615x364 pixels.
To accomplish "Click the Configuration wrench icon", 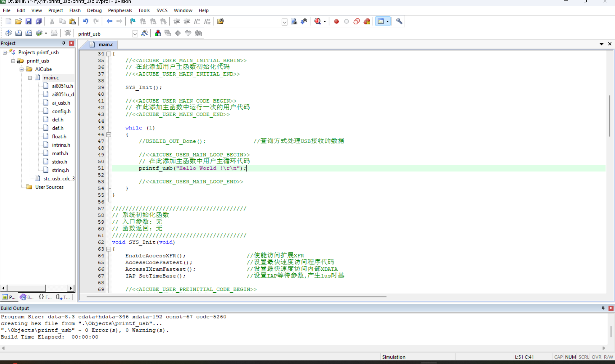I will [399, 21].
